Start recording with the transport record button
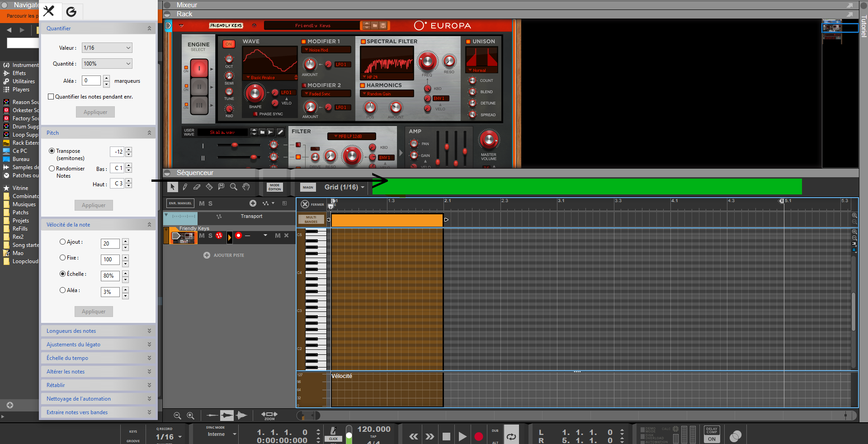The height and width of the screenshot is (444, 868). pyautogui.click(x=479, y=436)
